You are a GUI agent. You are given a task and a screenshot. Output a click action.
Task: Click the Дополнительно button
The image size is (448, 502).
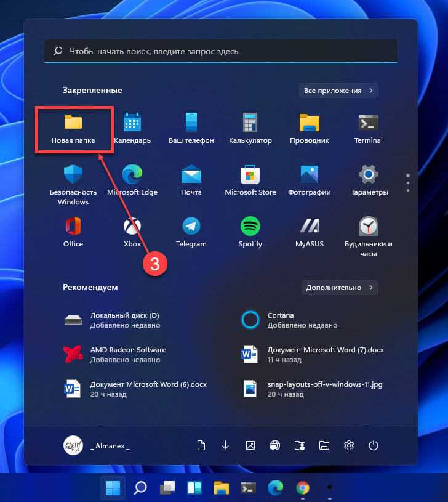tap(340, 288)
